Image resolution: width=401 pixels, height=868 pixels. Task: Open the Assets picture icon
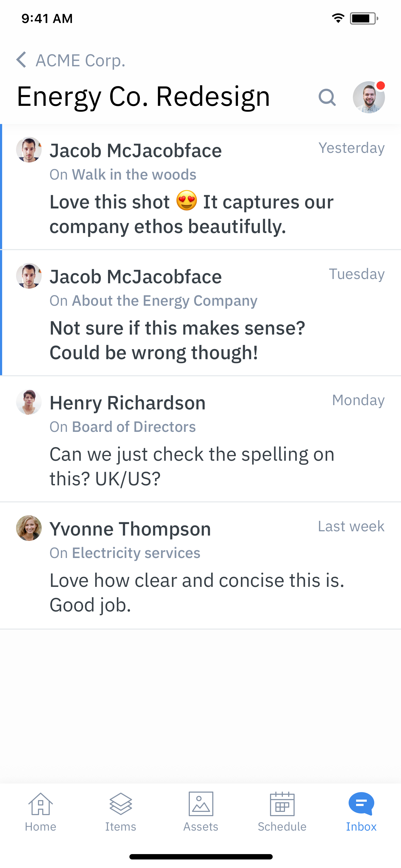click(x=201, y=804)
